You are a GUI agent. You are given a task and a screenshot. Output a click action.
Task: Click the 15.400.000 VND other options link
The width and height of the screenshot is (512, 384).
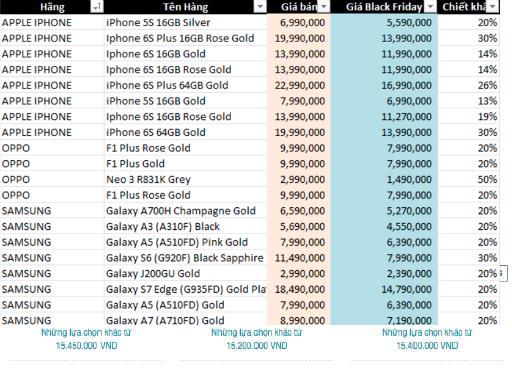(x=427, y=339)
